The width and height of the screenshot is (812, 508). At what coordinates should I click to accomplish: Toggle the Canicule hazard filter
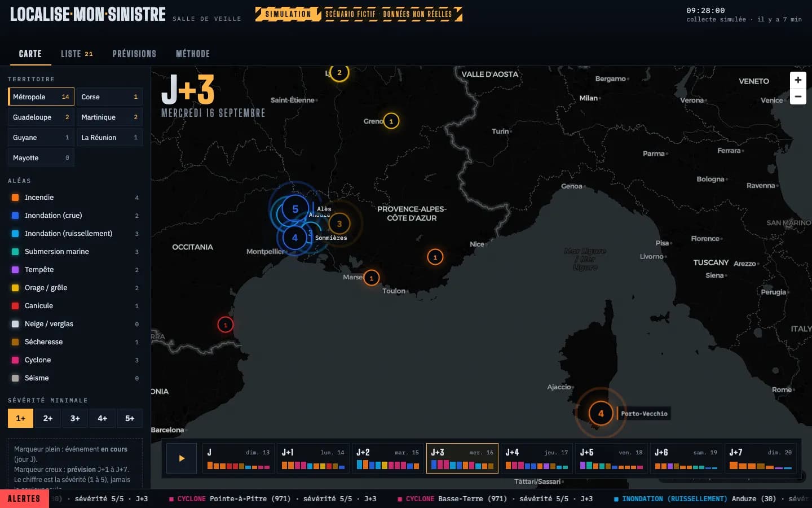point(75,306)
